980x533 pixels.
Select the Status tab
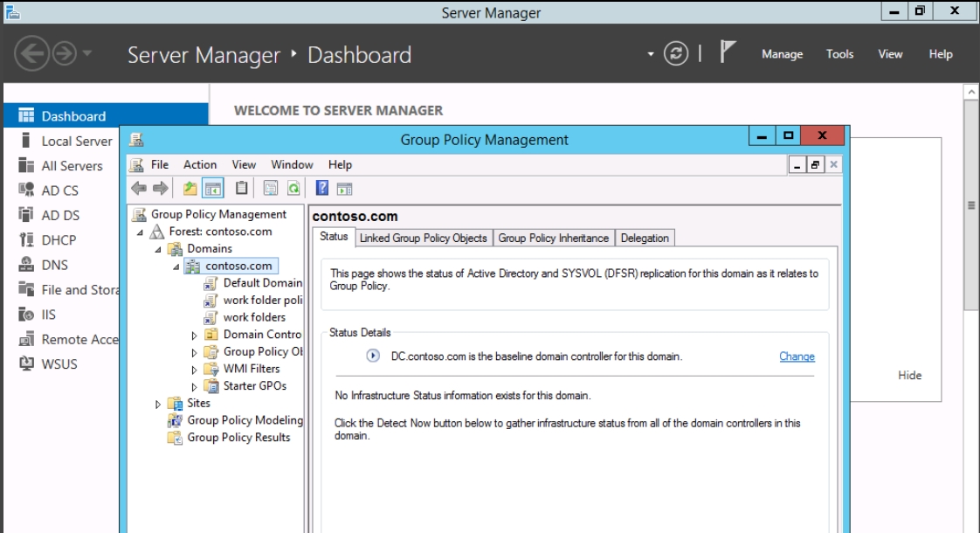[x=334, y=237]
